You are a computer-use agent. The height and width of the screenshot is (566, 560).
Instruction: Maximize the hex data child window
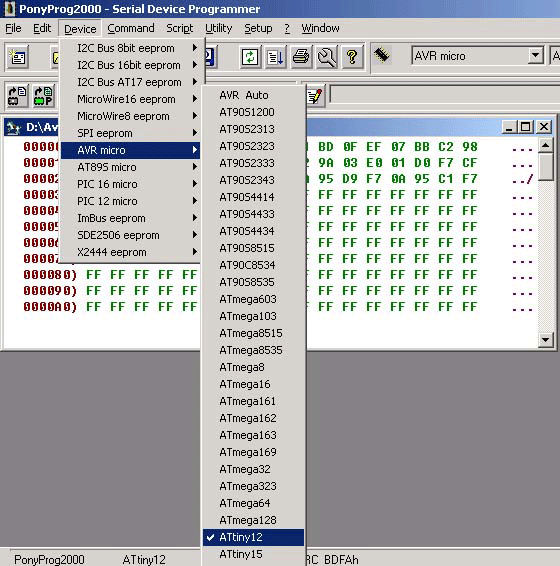point(526,127)
